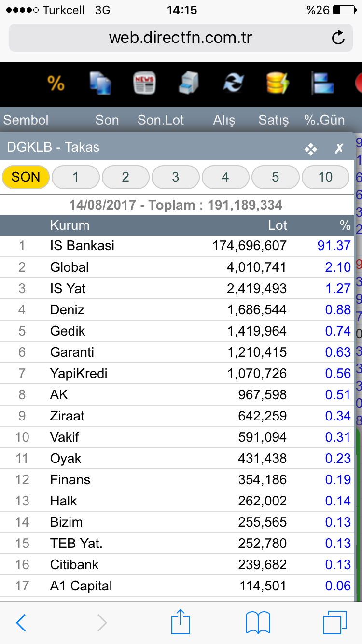Image resolution: width=362 pixels, height=644 pixels.
Task: Select the Garanti row
Action: [177, 352]
